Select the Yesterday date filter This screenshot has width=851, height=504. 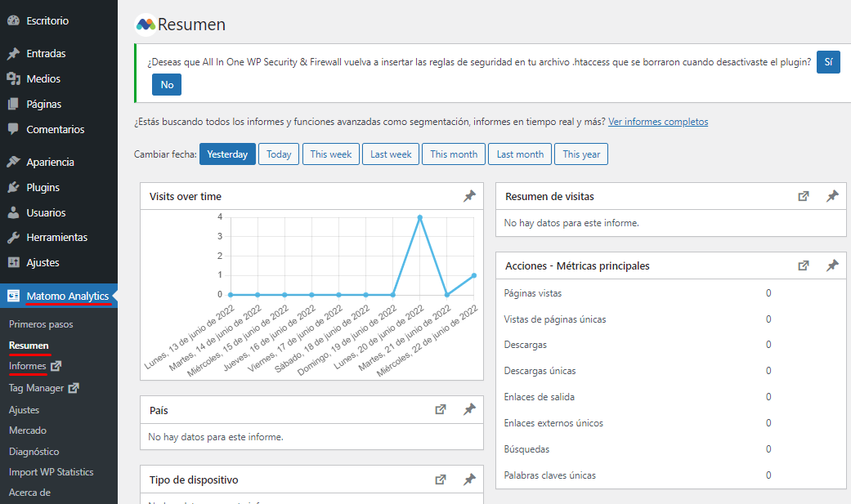click(x=227, y=154)
